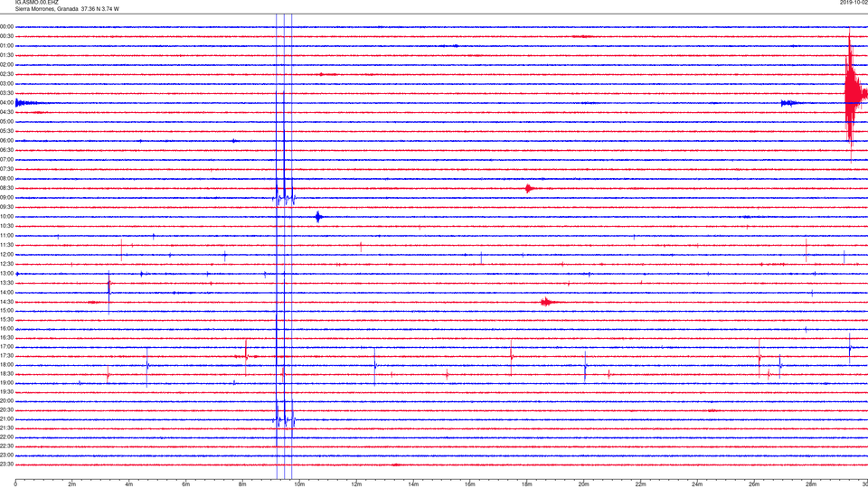This screenshot has height=488, width=868.
Task: Click the 22m axis tick label
Action: click(640, 484)
